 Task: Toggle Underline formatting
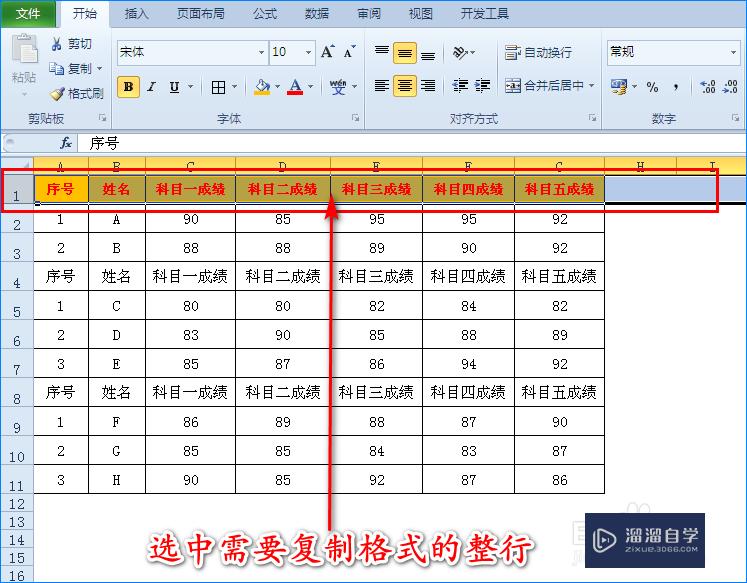coord(174,87)
